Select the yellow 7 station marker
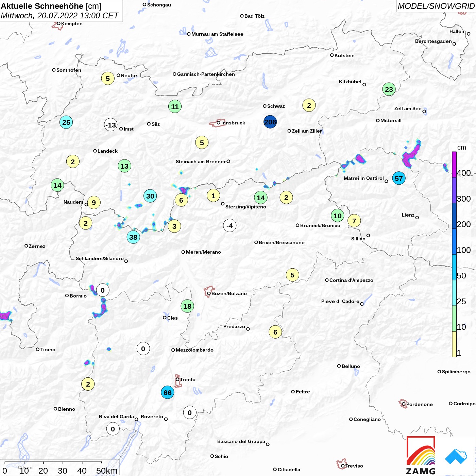The width and height of the screenshot is (476, 476). (x=354, y=221)
